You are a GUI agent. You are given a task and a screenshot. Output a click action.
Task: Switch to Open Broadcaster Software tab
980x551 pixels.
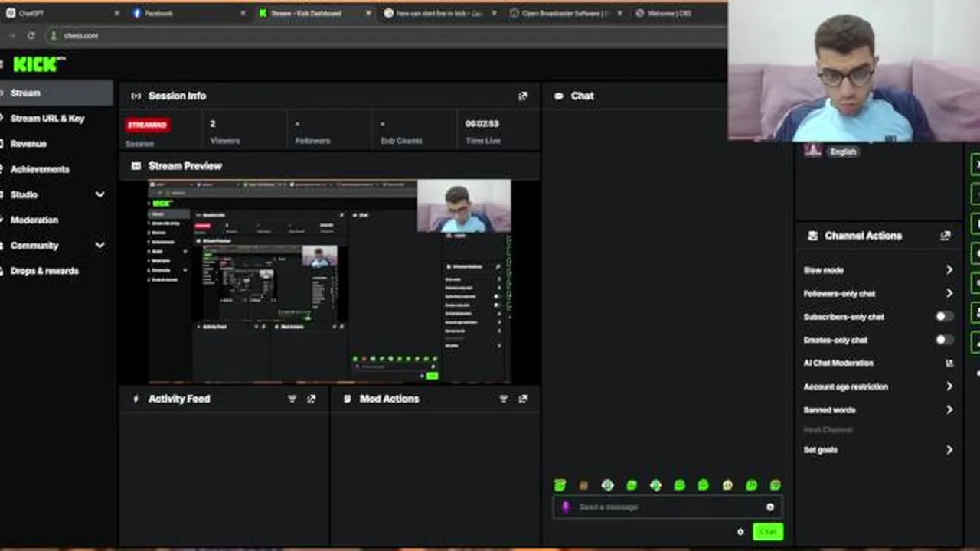pos(567,13)
